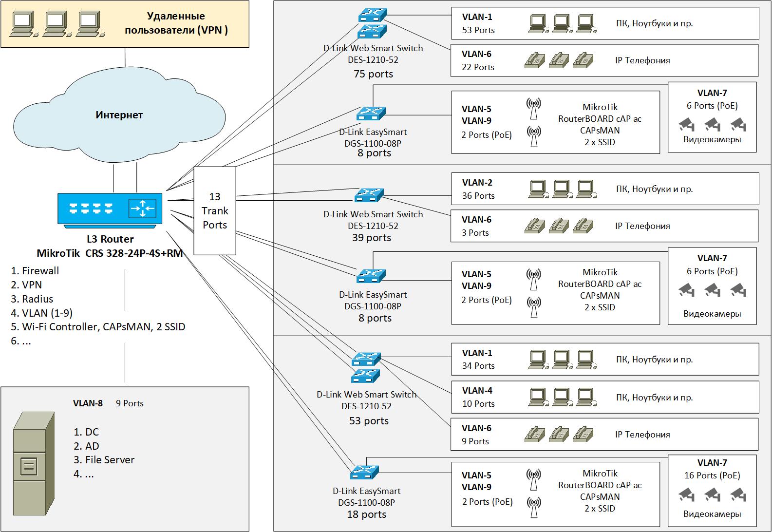The image size is (772, 532).
Task: Select the 'VLAN-2' label
Action: [477, 183]
